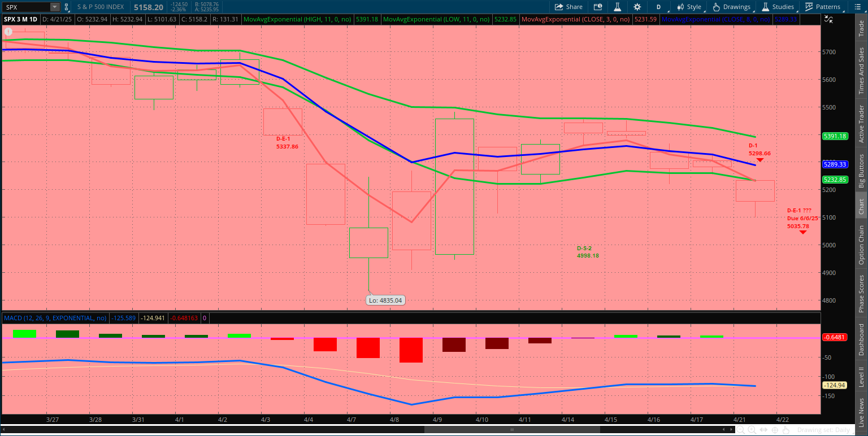
Task: Click the D-S-2 4998.18 annotation
Action: [x=588, y=252]
